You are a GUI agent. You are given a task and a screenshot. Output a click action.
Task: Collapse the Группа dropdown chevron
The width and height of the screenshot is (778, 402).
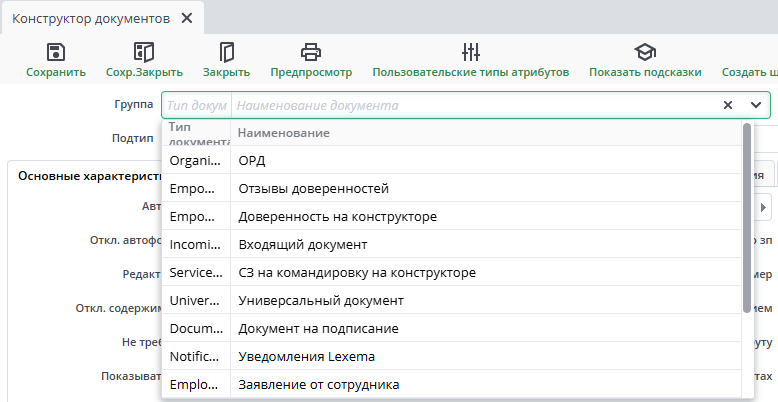[x=755, y=105]
